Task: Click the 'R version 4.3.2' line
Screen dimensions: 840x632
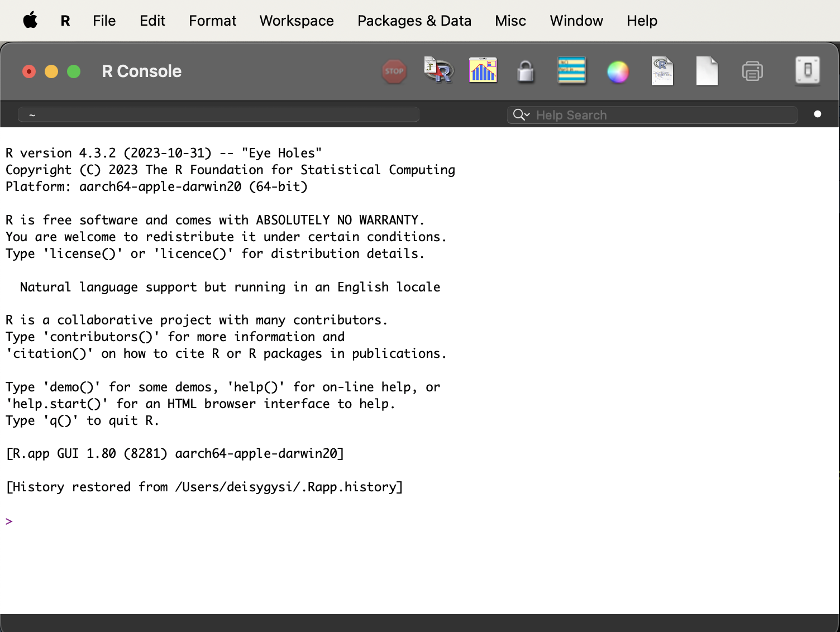Action: click(164, 153)
